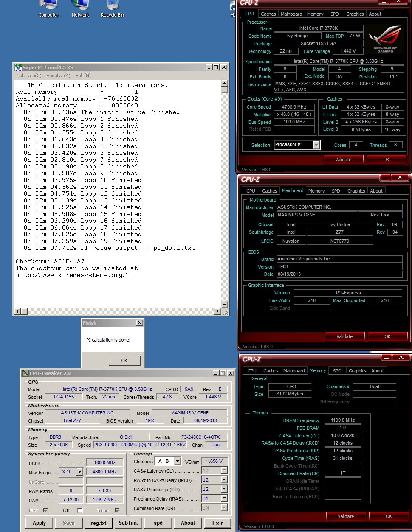Click the Super PI title bar icon
Image resolution: width=412 pixels, height=532 pixels.
coord(18,67)
